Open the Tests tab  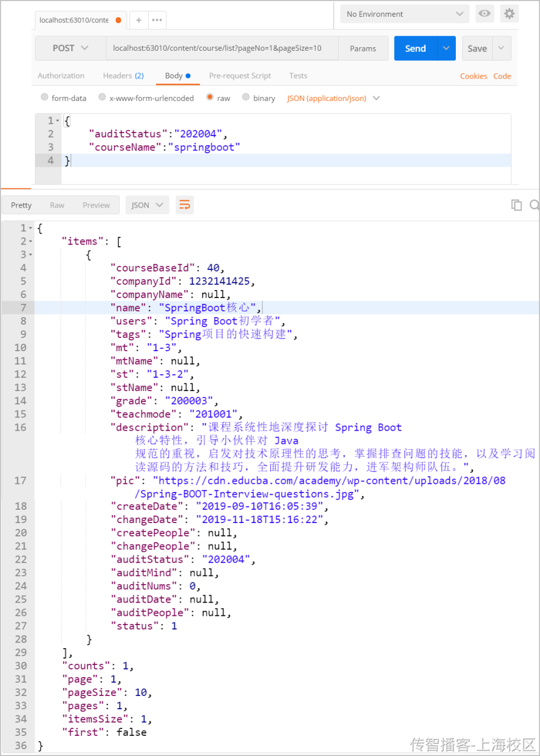pyautogui.click(x=298, y=76)
